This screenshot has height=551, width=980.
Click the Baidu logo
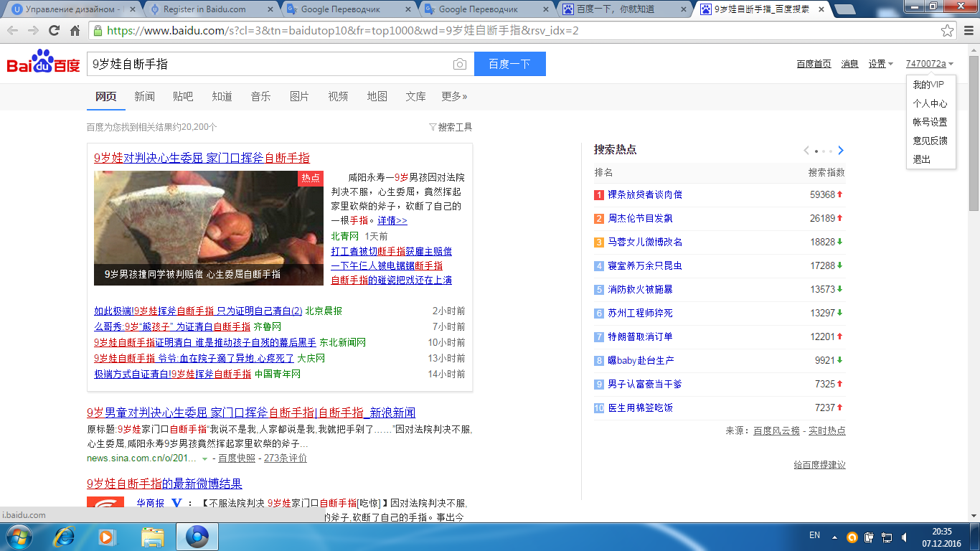pyautogui.click(x=44, y=63)
